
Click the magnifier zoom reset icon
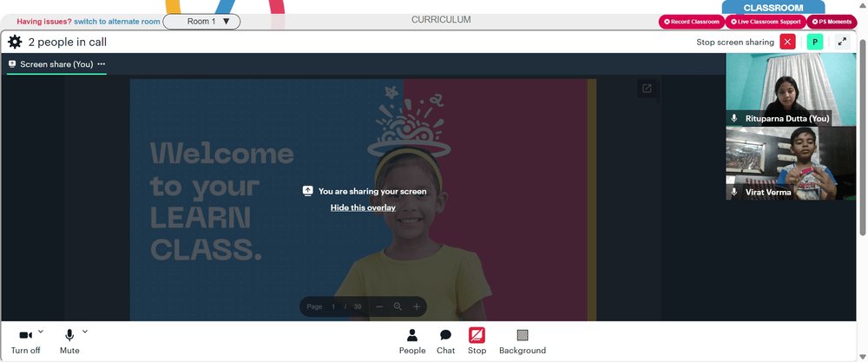[398, 306]
